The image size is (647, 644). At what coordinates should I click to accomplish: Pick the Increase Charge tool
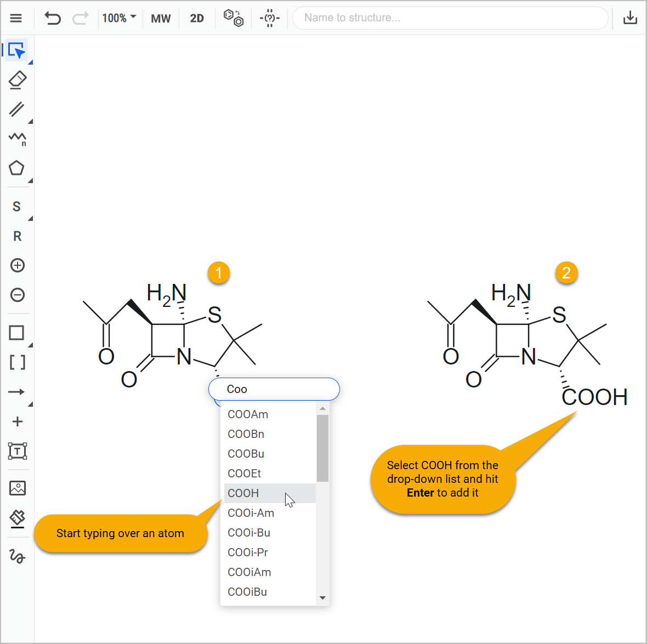[x=17, y=265]
